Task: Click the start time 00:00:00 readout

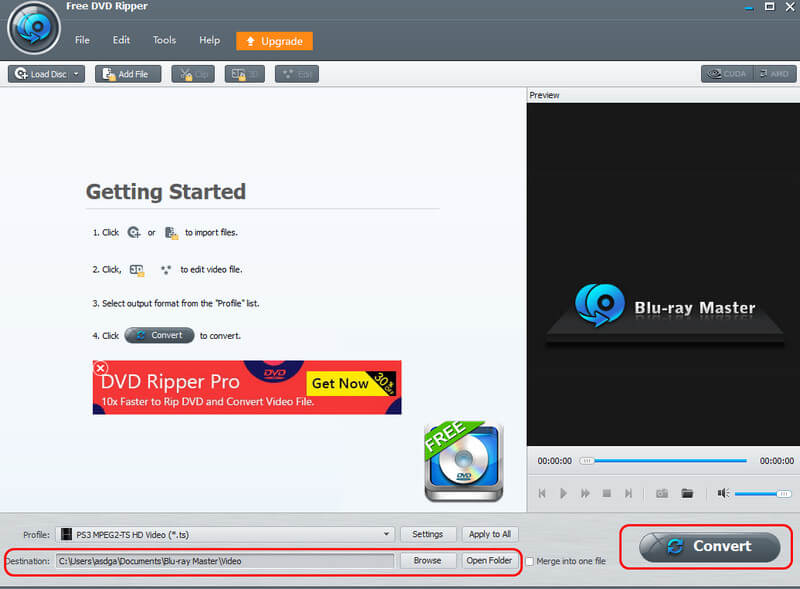Action: click(555, 461)
